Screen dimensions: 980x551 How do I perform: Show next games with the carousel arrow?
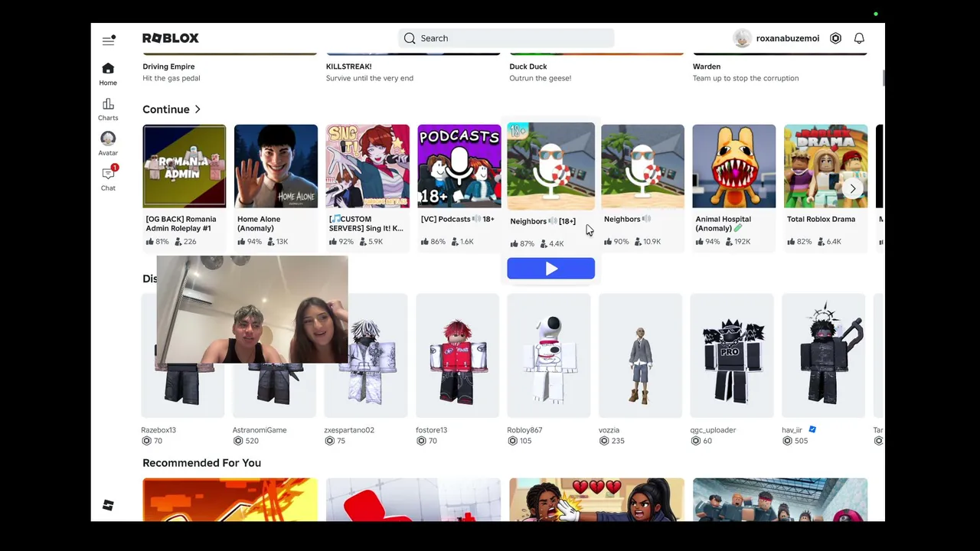[x=852, y=188]
